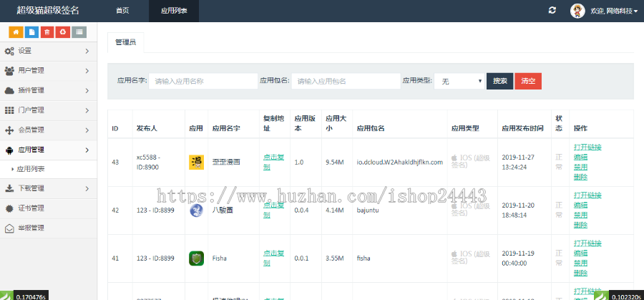Expand the 设置 menu chevron
The width and height of the screenshot is (644, 300).
pyautogui.click(x=87, y=51)
